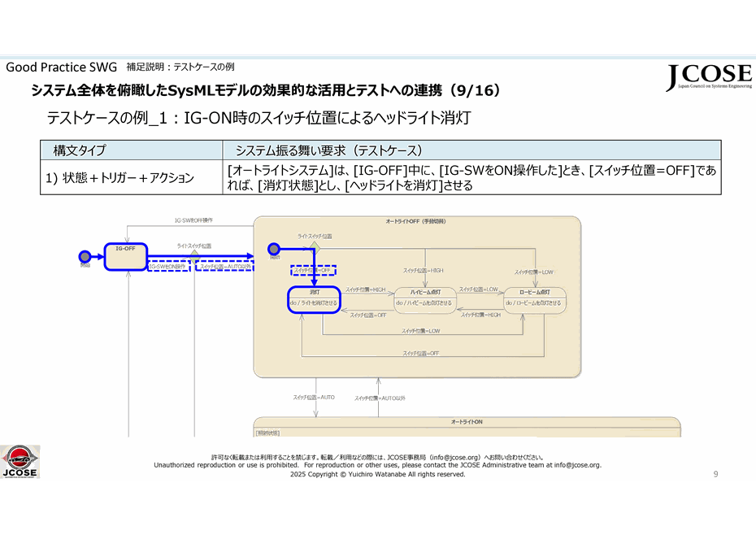Click info@jcose.org in the English footer line
This screenshot has width=756, height=535.
[577, 465]
